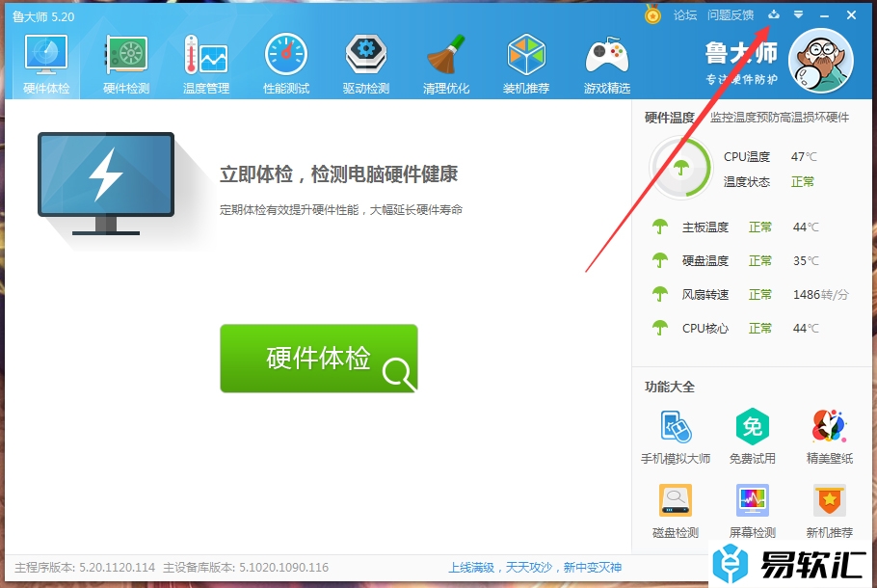The width and height of the screenshot is (877, 588).
Task: Minimize the 鲁大师 window
Action: coord(824,15)
